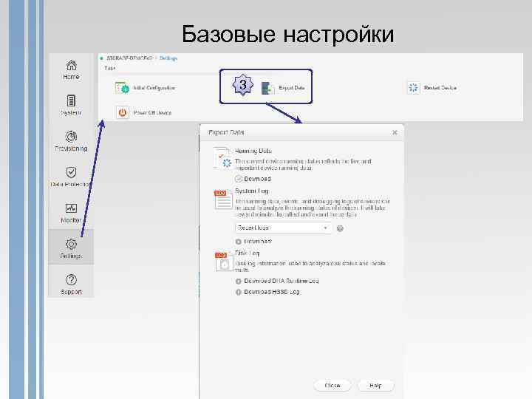Click the Settings breadcrumb link

tap(168, 58)
